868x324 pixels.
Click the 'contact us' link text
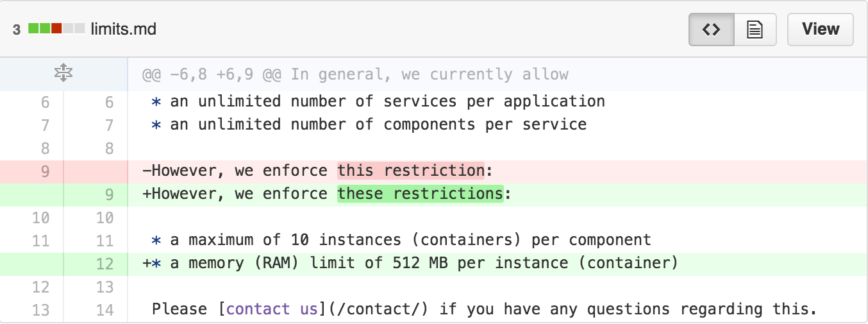click(x=272, y=309)
